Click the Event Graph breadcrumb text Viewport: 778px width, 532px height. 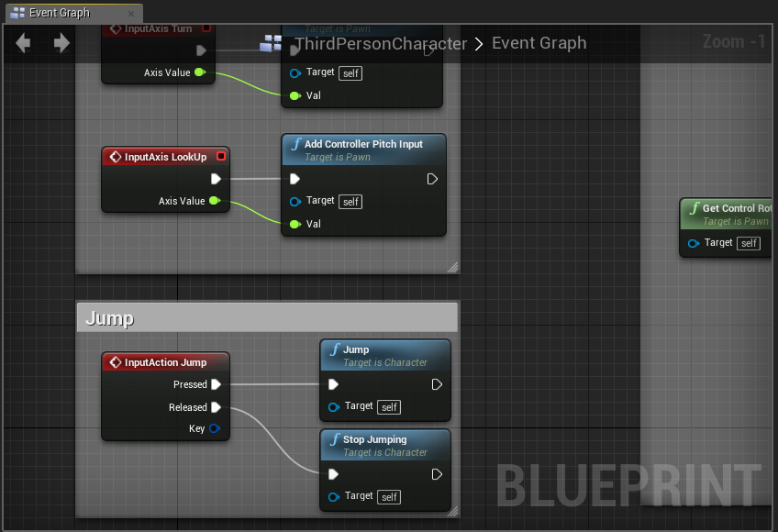pyautogui.click(x=539, y=43)
